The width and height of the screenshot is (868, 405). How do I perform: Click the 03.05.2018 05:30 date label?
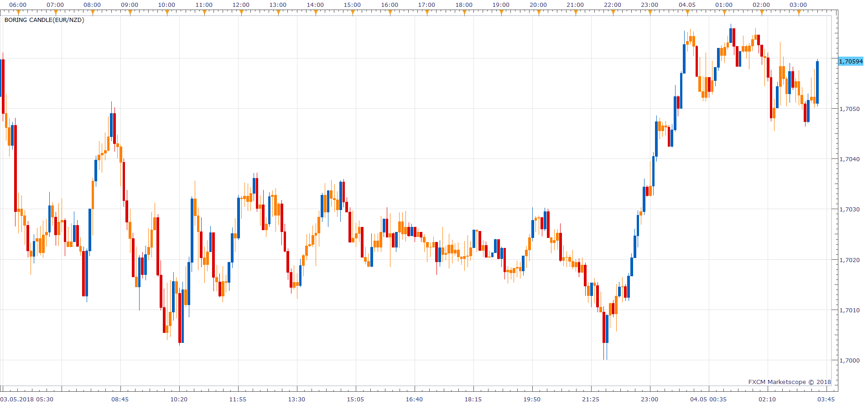pos(27,400)
